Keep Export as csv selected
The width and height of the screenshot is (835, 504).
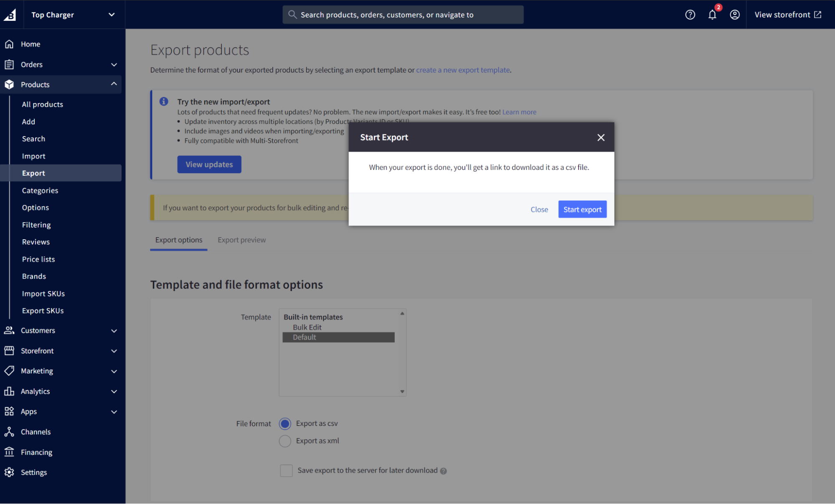point(284,423)
